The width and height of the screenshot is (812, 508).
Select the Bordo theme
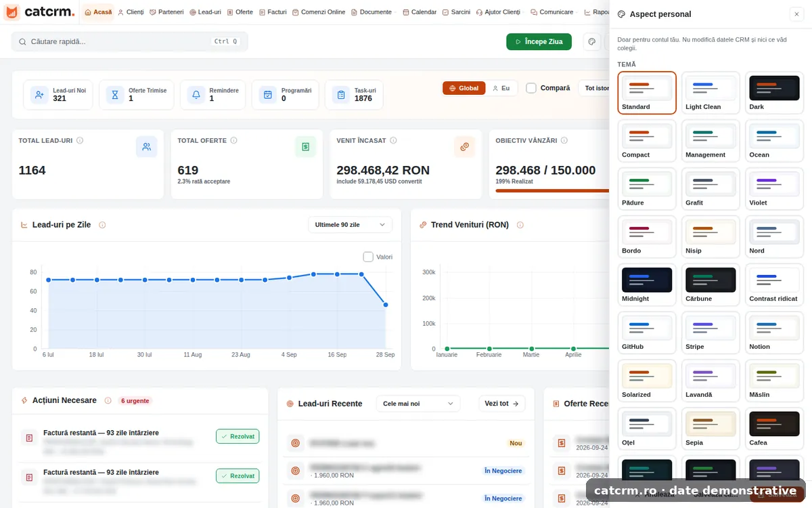[647, 237]
